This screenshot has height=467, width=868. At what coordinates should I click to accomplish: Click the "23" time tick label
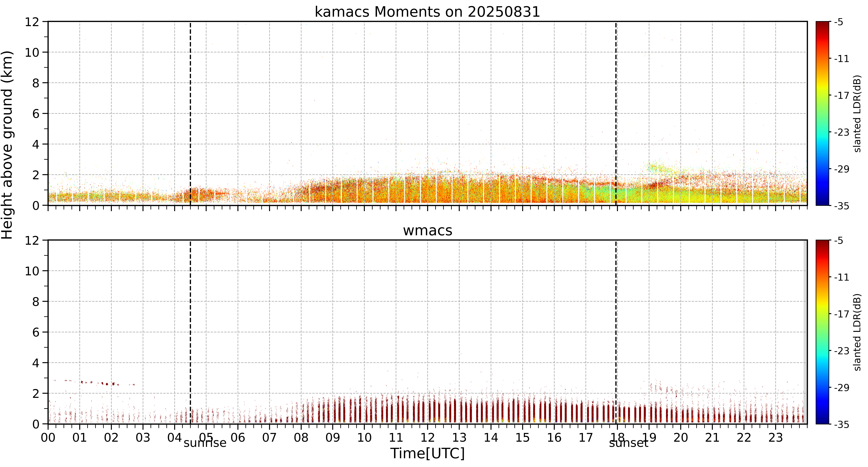(776, 438)
